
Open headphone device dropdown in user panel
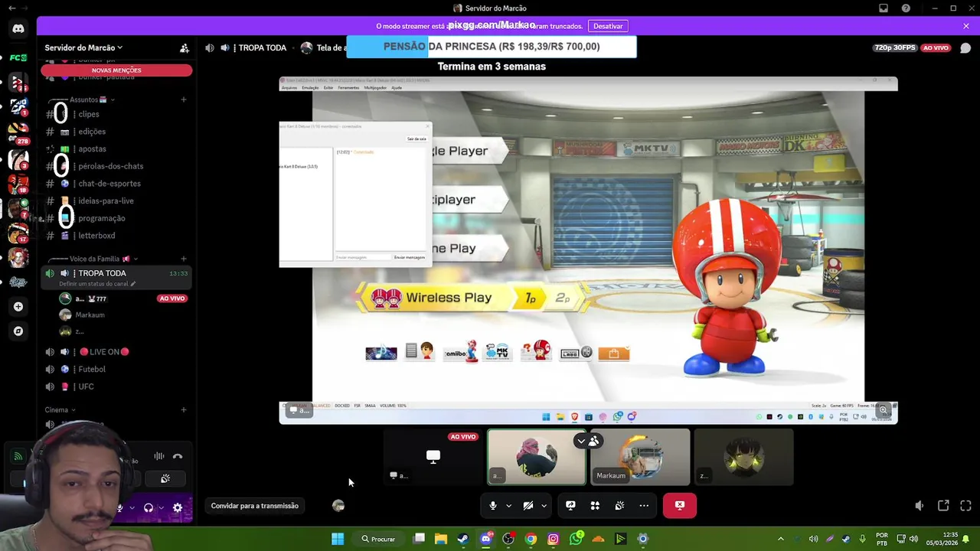161,507
